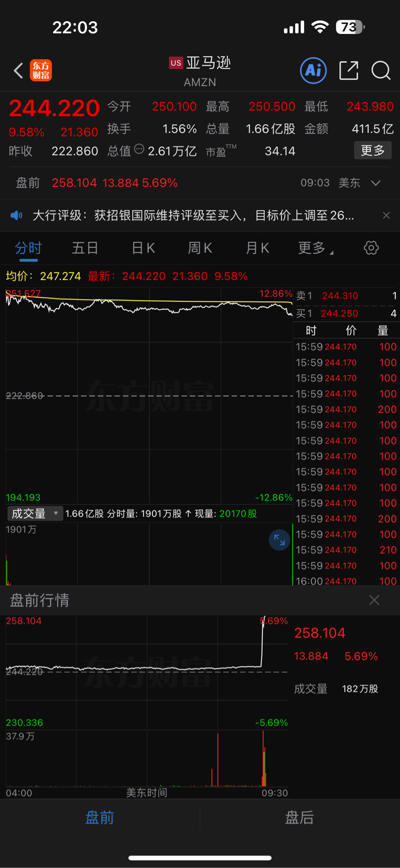Open the 成交量 indicator dropdown
400x868 pixels.
[35, 514]
